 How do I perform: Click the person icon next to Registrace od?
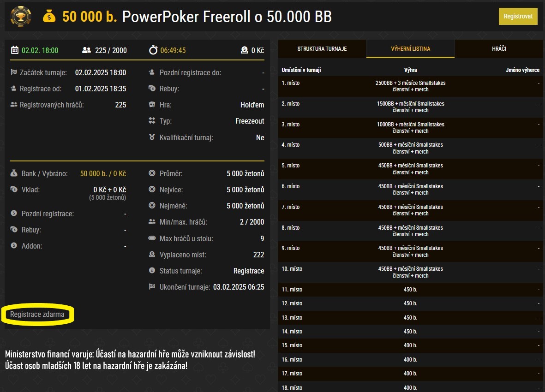coord(13,88)
